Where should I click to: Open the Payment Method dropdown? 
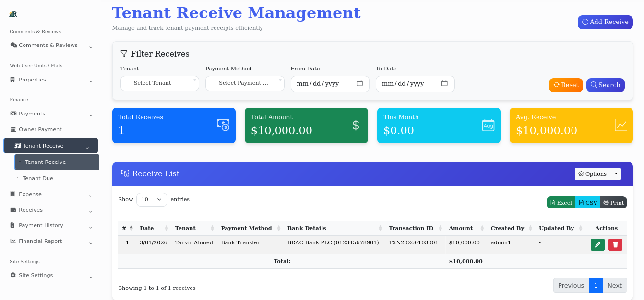click(245, 83)
